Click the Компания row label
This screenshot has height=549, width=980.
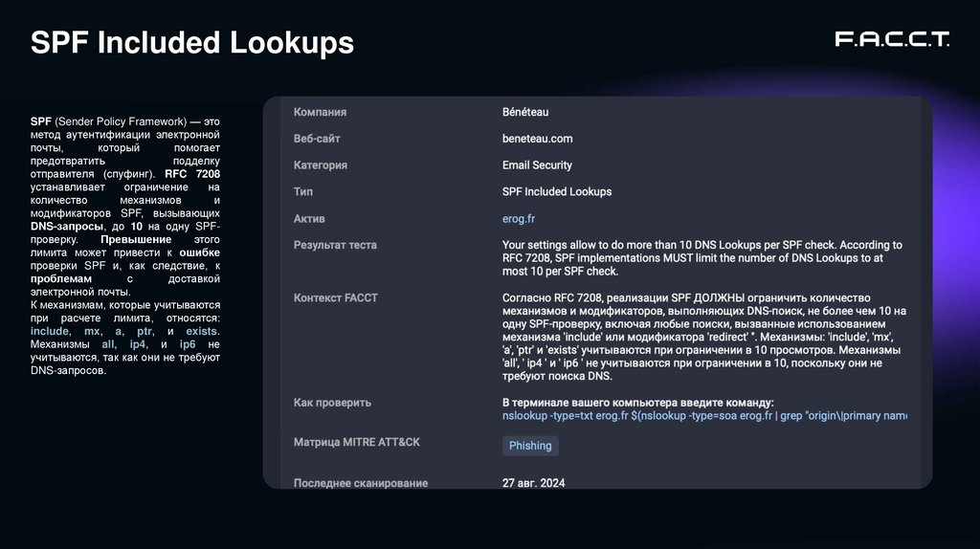pyautogui.click(x=320, y=112)
